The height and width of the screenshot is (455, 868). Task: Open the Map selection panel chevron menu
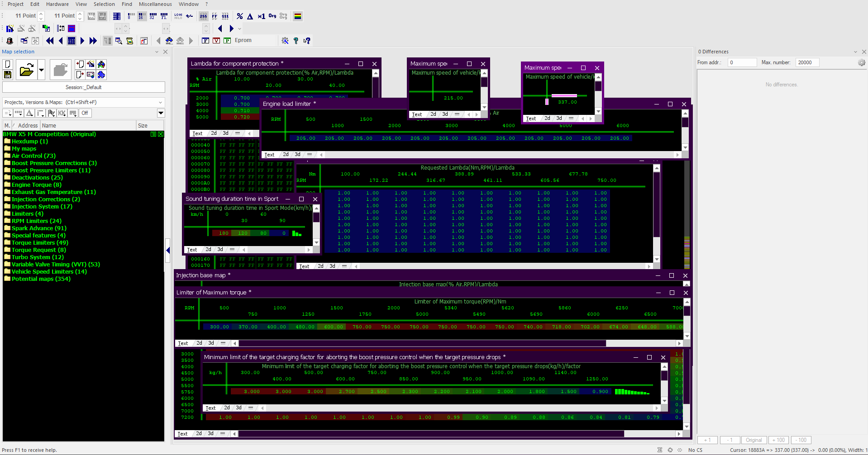[157, 52]
